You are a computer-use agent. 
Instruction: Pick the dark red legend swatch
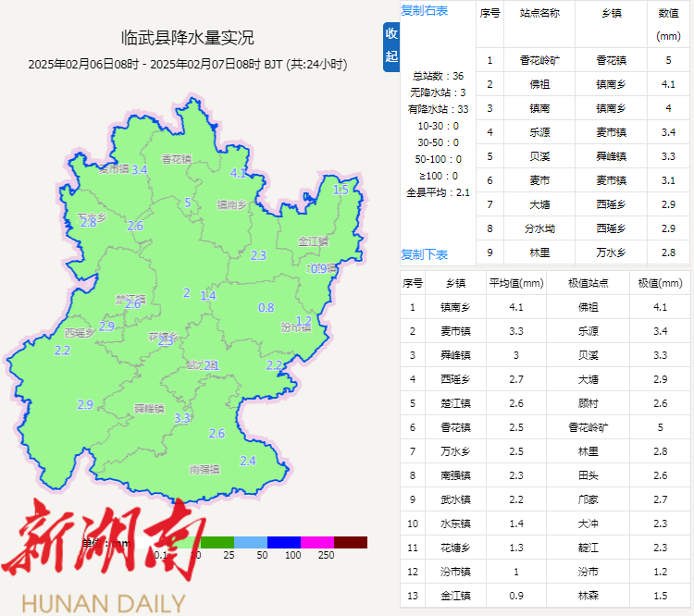tap(351, 542)
